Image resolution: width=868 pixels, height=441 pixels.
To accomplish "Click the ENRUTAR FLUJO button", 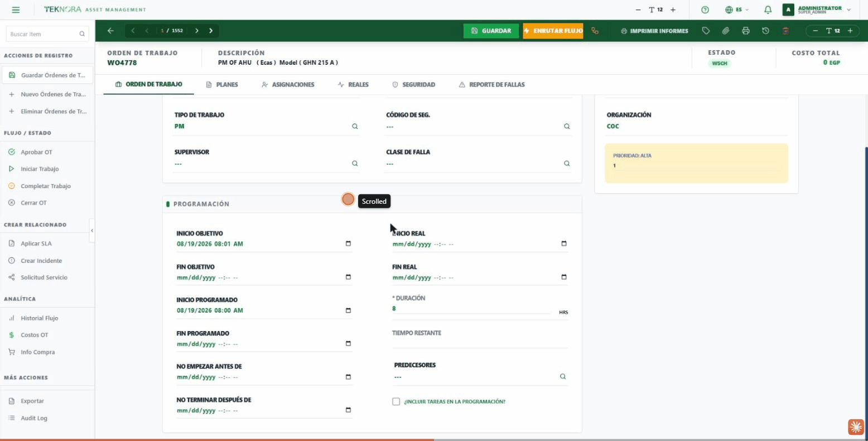I will click(553, 31).
